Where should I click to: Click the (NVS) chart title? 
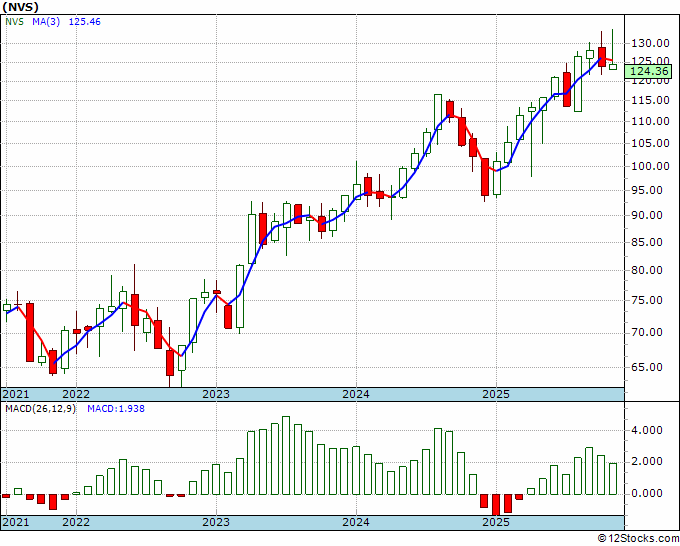coord(20,7)
